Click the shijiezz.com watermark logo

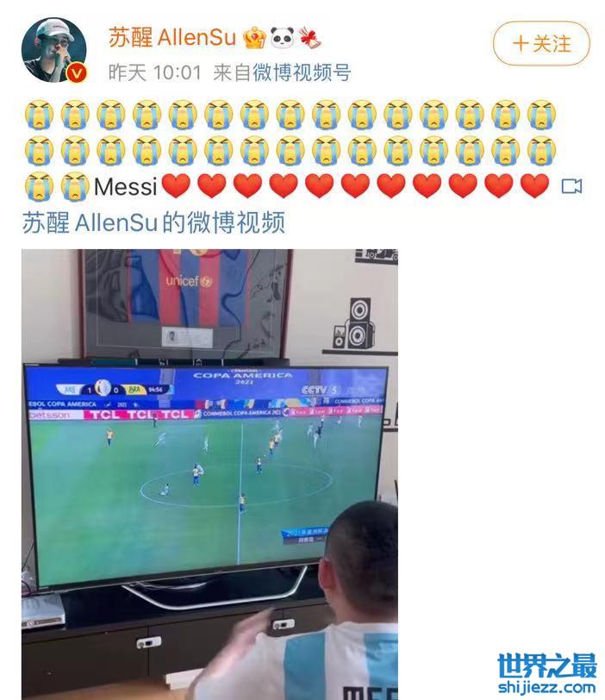point(547,673)
